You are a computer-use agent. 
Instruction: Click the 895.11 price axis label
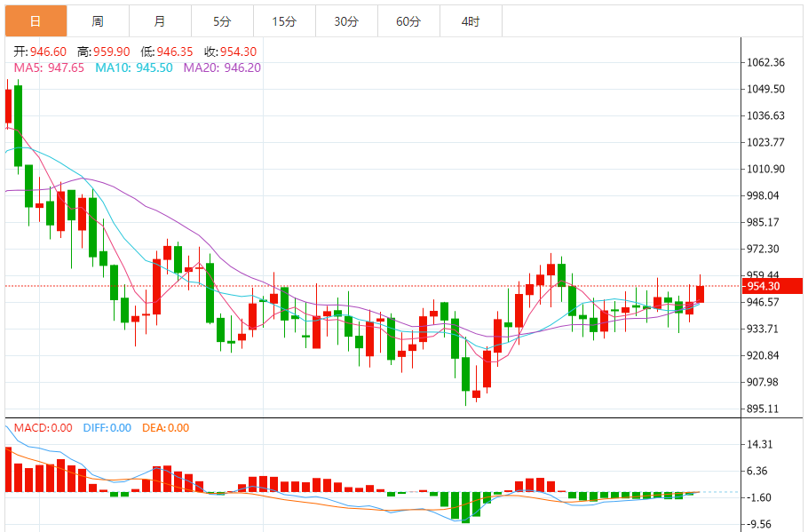pos(764,409)
